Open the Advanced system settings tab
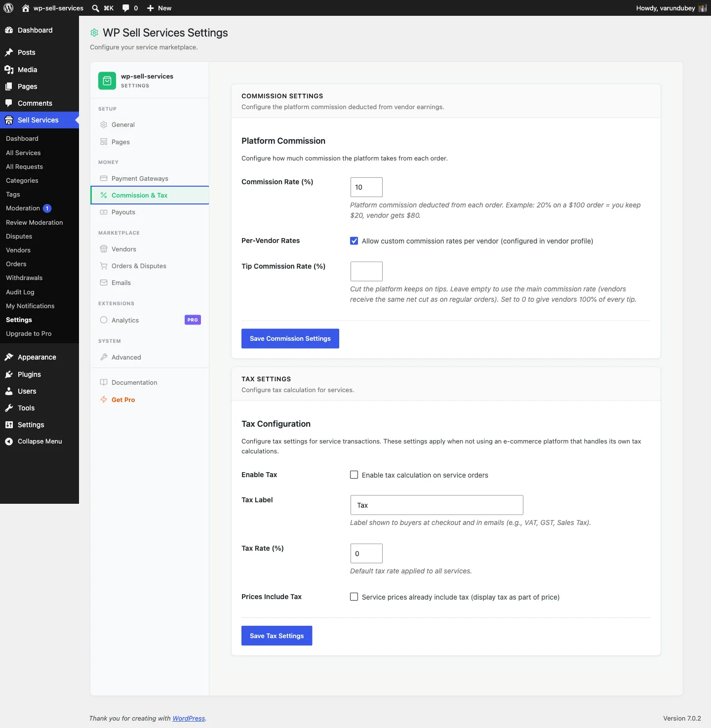Viewport: 711px width, 728px height. pyautogui.click(x=150, y=357)
